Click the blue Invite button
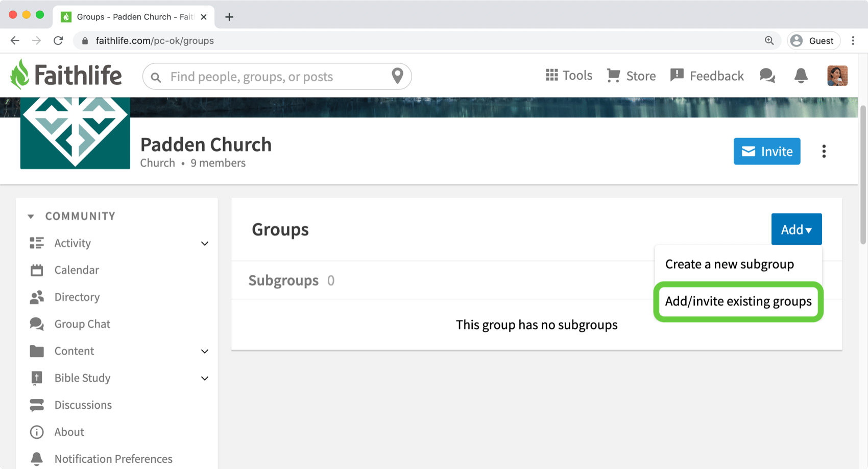This screenshot has width=868, height=469. [767, 151]
